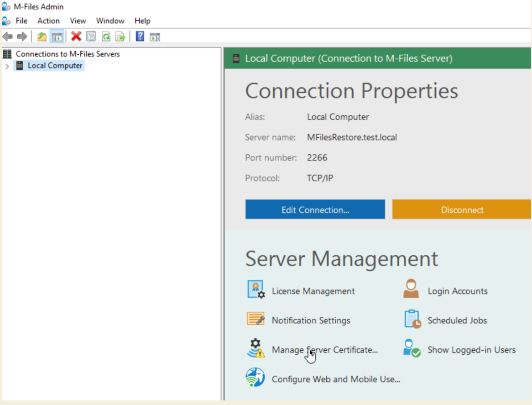Screen dimensions: 532x405
Task: Open the Properties toolbar icon
Action: pyautogui.click(x=91, y=36)
